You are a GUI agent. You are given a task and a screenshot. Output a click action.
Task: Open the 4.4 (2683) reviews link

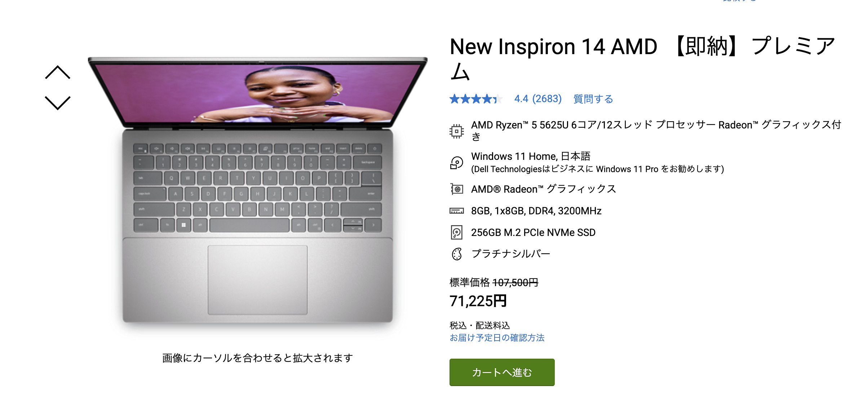point(538,99)
